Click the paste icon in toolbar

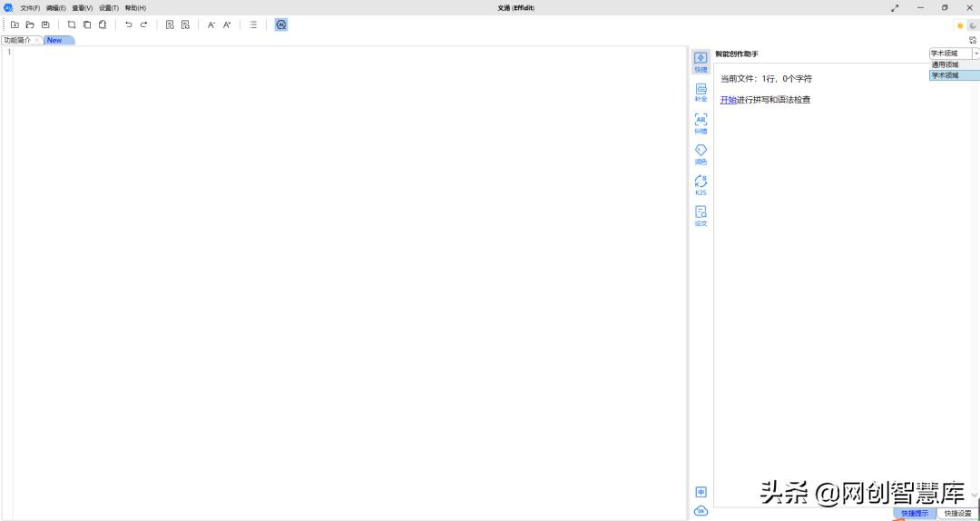pos(103,25)
